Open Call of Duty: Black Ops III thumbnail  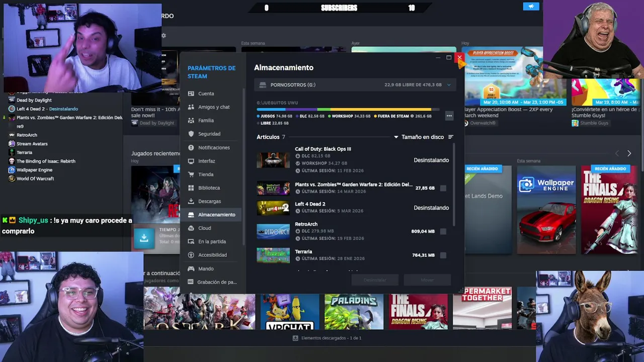click(273, 160)
